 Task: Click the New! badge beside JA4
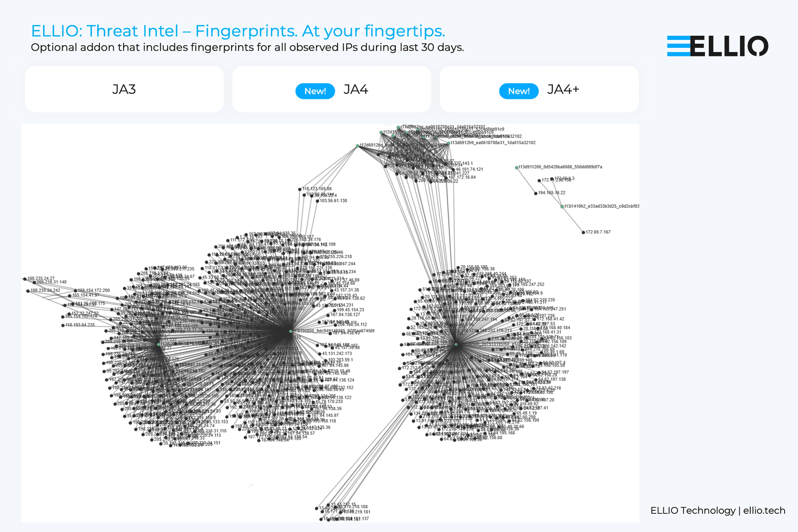(x=315, y=91)
